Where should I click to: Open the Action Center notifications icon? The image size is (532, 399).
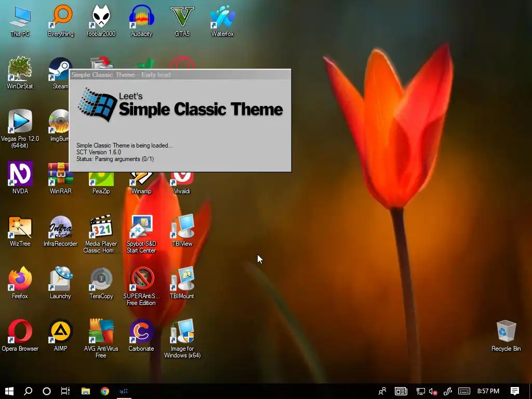tap(515, 391)
